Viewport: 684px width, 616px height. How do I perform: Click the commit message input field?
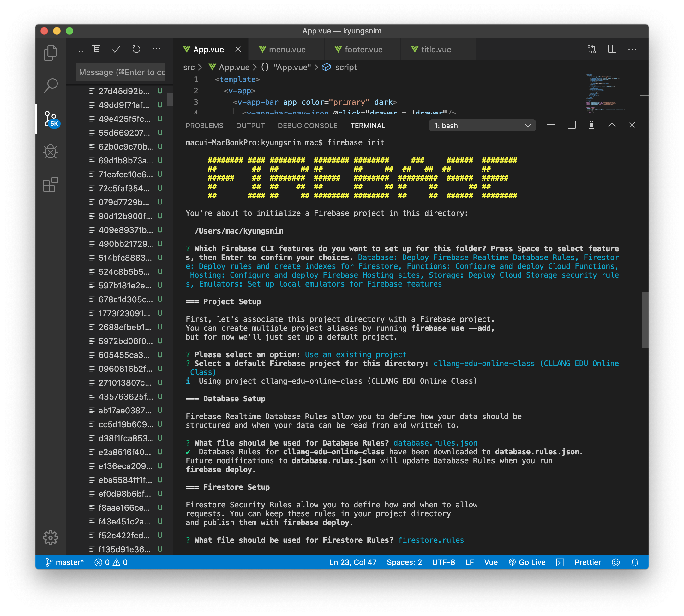click(121, 72)
